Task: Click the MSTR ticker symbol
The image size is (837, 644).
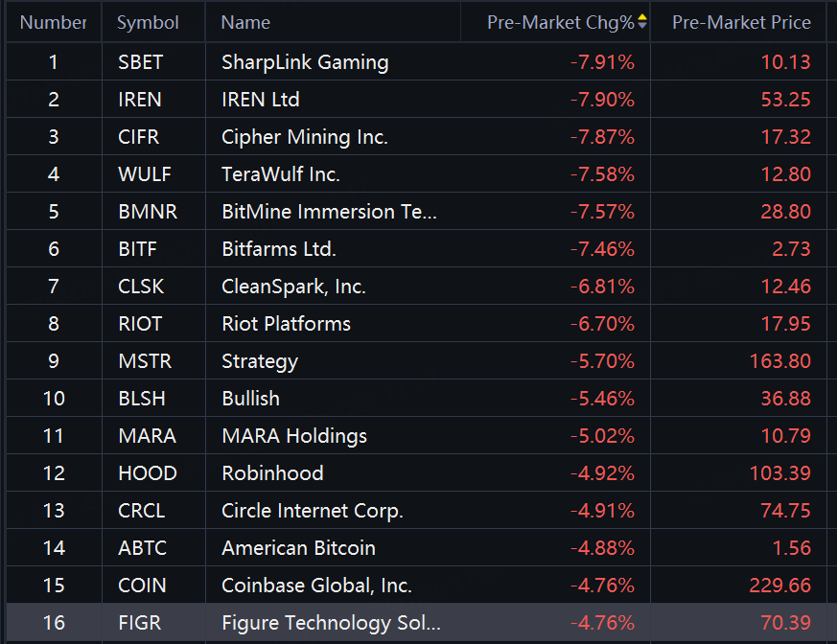Action: pyautogui.click(x=144, y=361)
